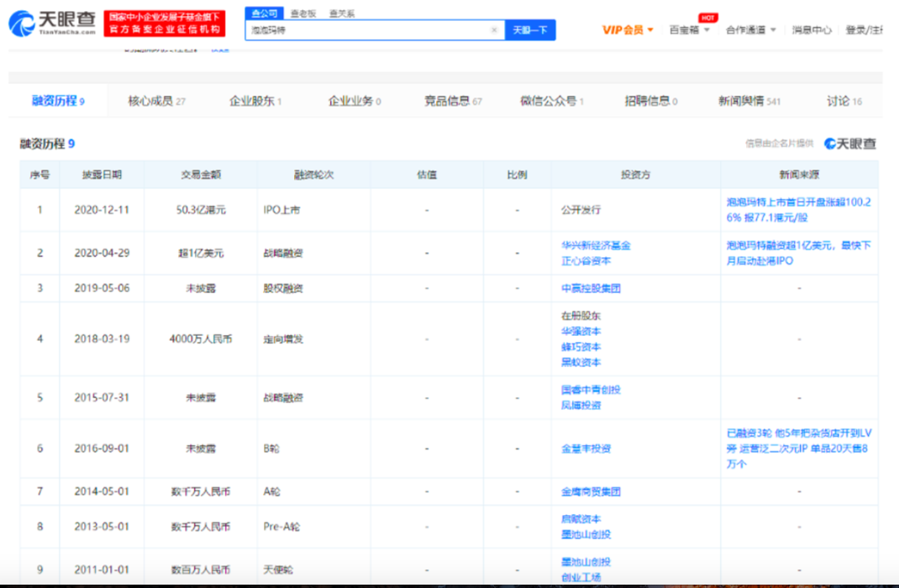Click the 天眼一下 search button
899x588 pixels.
(530, 29)
